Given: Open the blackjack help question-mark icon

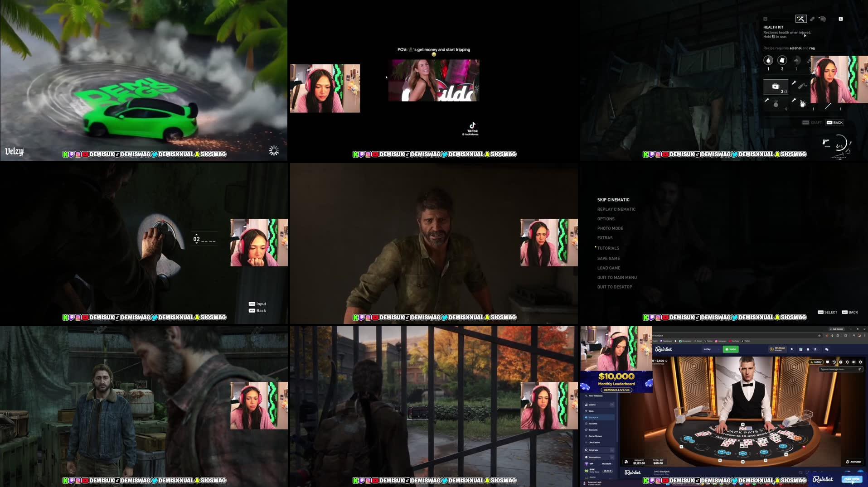Looking at the screenshot, I should (x=841, y=362).
